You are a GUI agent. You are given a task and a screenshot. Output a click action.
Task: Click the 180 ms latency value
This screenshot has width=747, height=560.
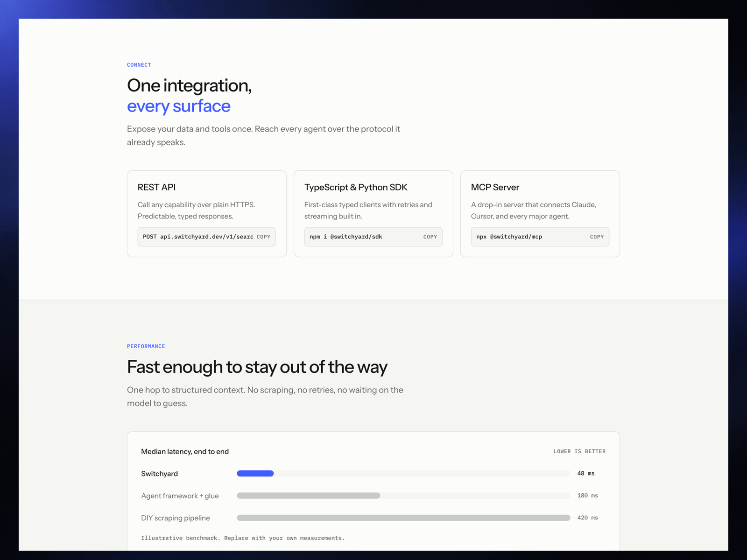click(x=588, y=496)
